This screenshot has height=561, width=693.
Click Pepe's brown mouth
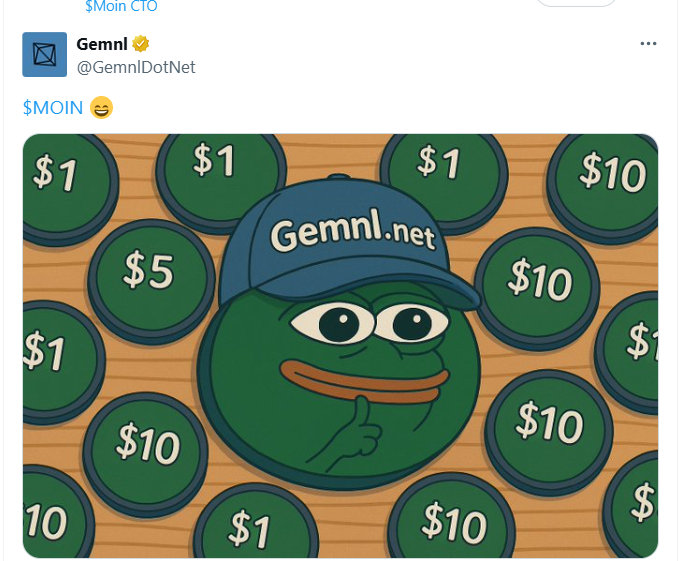[x=365, y=381]
